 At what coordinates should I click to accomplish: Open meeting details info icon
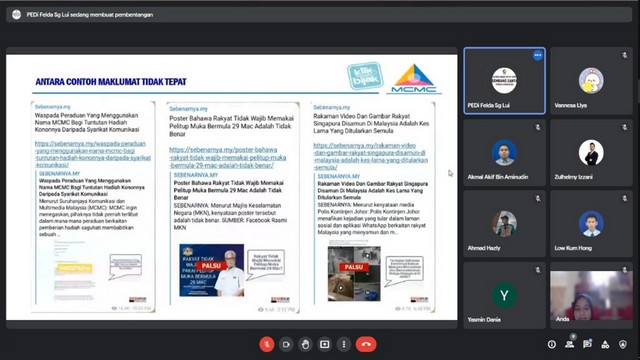[x=552, y=344]
